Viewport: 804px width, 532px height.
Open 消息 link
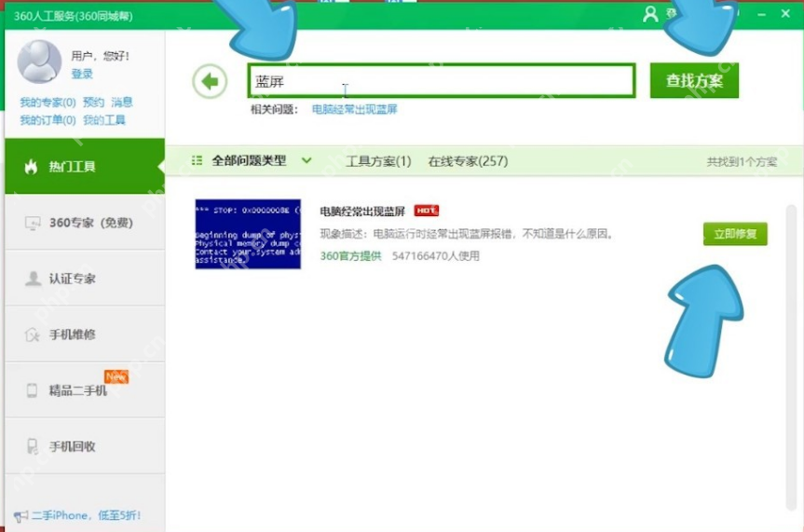pyautogui.click(x=122, y=102)
